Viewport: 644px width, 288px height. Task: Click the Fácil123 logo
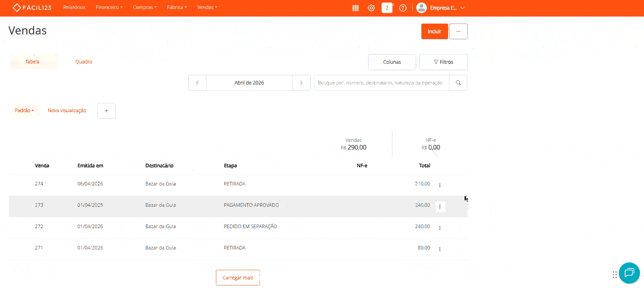pyautogui.click(x=32, y=7)
